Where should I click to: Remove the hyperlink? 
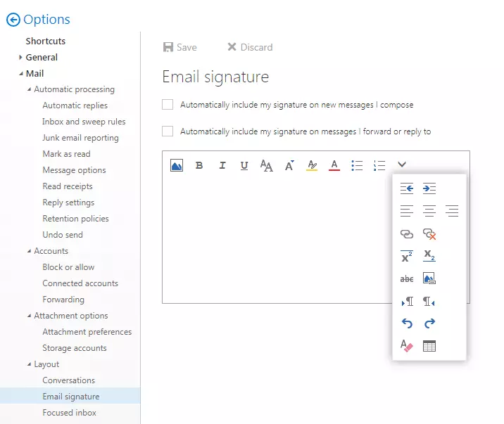click(x=429, y=234)
